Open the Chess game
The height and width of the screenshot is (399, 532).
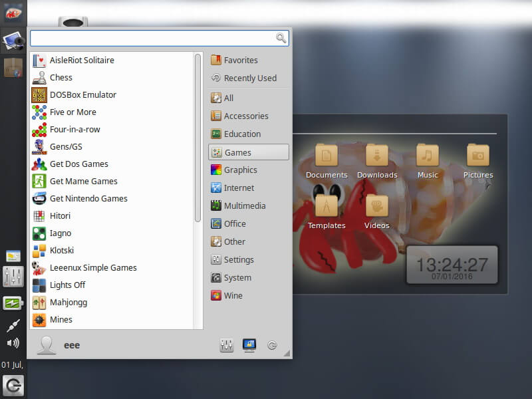click(61, 78)
